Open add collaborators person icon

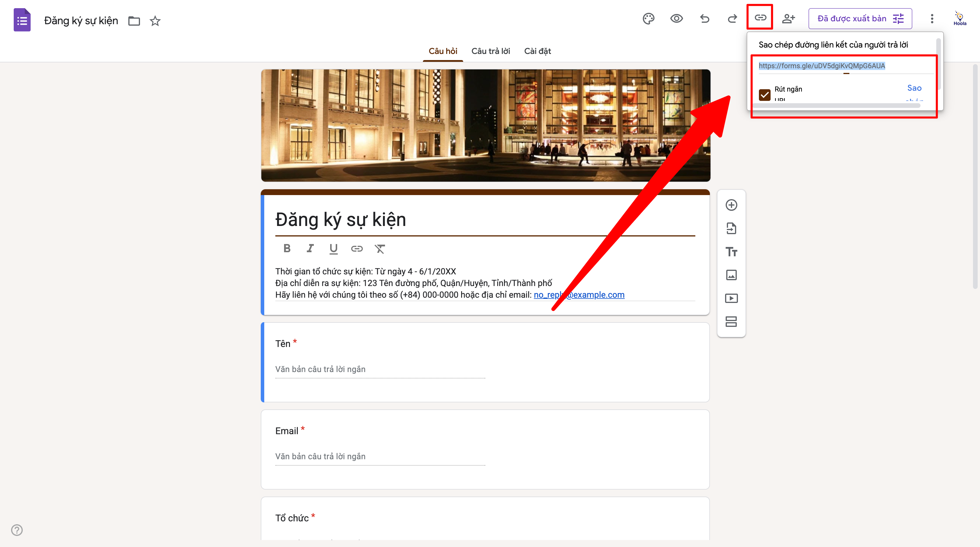tap(788, 19)
